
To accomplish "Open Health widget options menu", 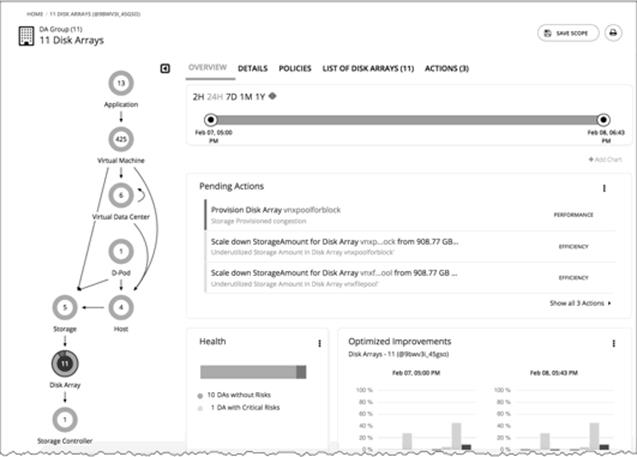I will pos(320,344).
